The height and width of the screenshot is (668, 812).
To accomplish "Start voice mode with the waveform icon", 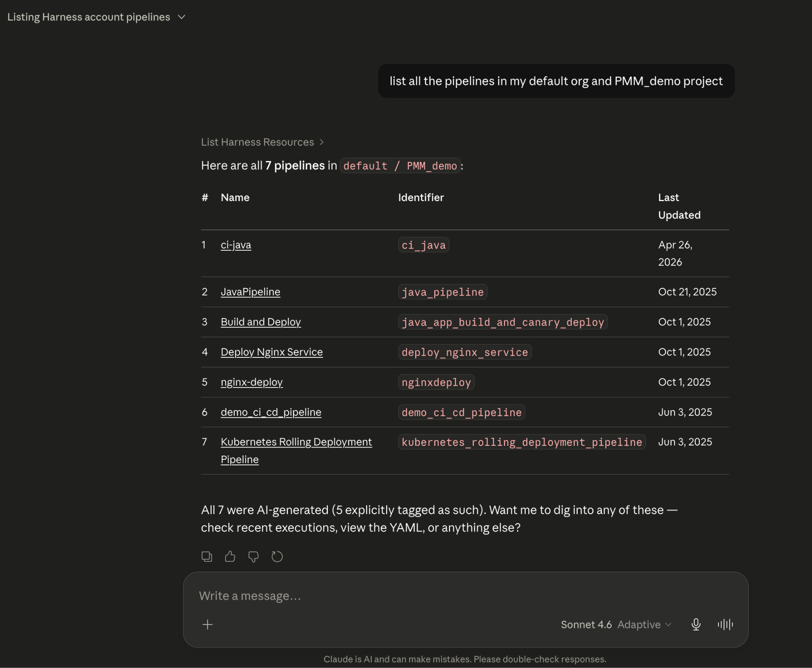I will click(x=725, y=625).
